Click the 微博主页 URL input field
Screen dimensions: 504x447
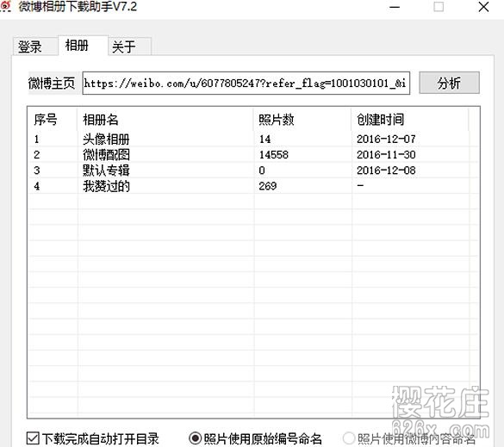pyautogui.click(x=246, y=84)
